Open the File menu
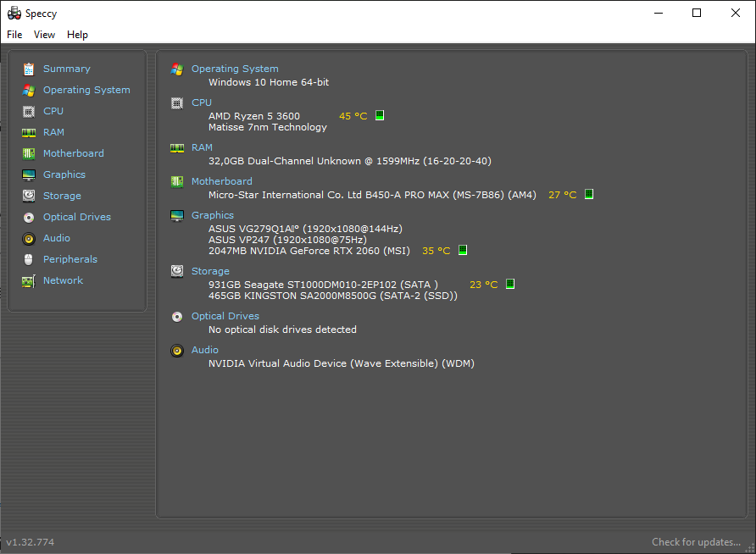The width and height of the screenshot is (756, 554). (x=14, y=35)
